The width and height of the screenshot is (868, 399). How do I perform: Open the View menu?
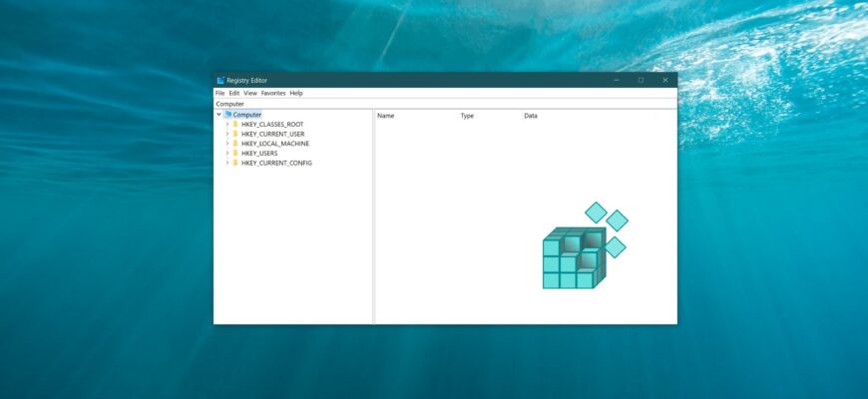pyautogui.click(x=250, y=93)
